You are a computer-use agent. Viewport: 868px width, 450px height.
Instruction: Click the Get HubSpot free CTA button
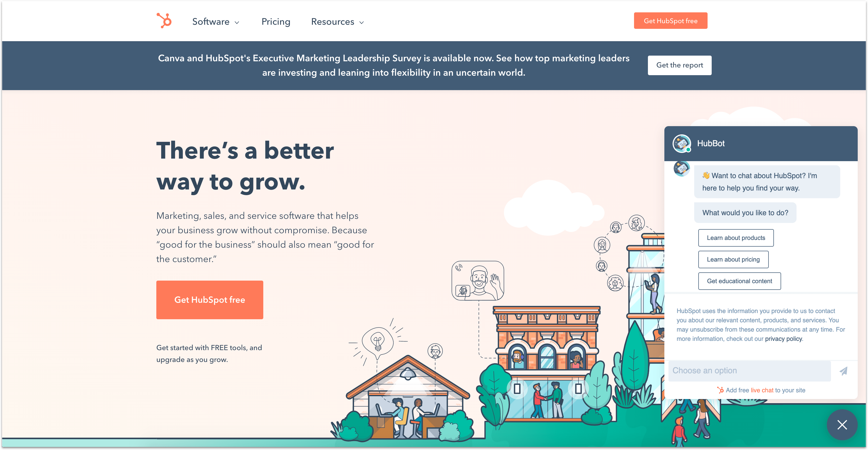click(210, 300)
